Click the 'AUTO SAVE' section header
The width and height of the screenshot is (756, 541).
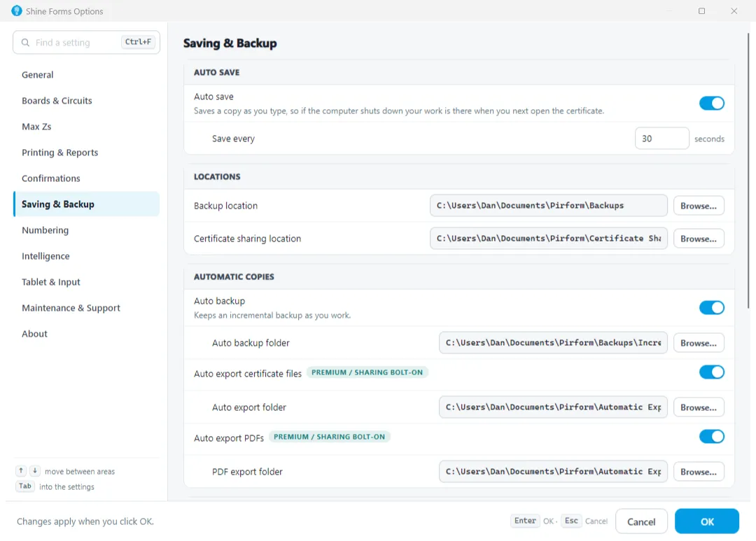coord(216,72)
